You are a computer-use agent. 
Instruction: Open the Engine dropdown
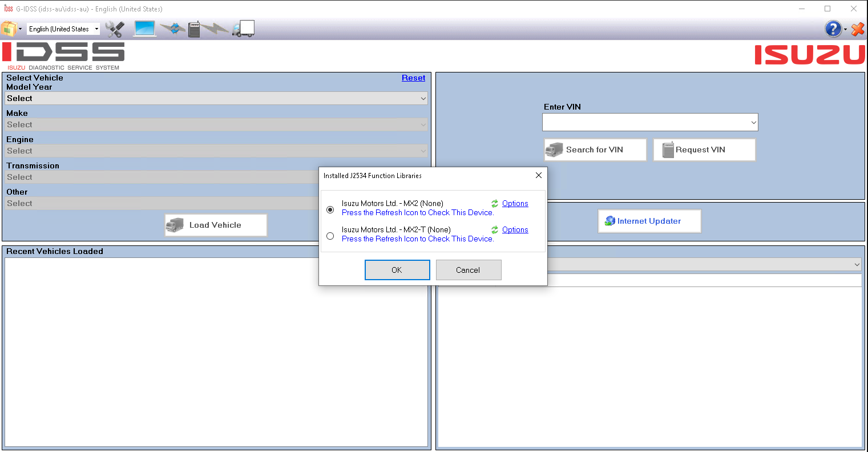(217, 151)
